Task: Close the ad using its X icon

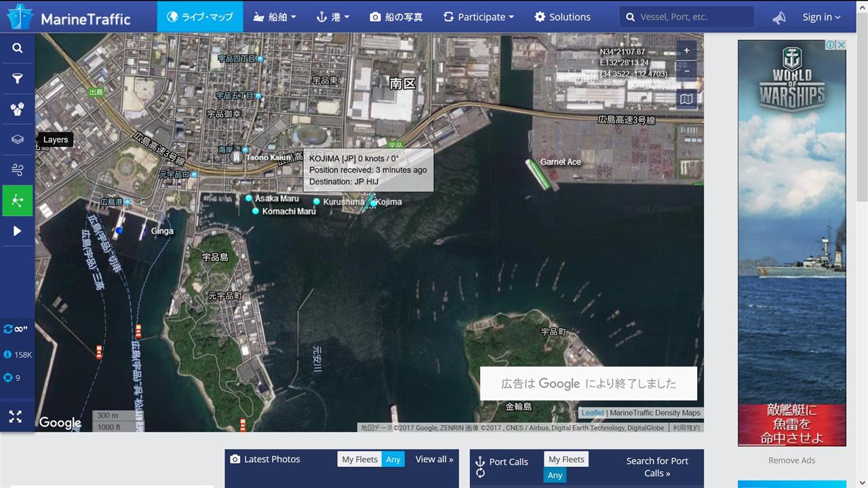Action: coord(841,45)
